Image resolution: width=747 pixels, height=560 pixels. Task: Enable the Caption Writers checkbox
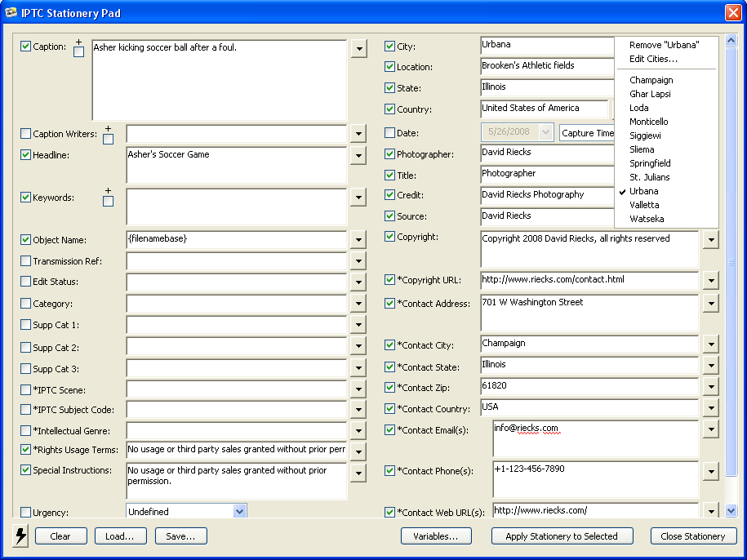coord(26,134)
